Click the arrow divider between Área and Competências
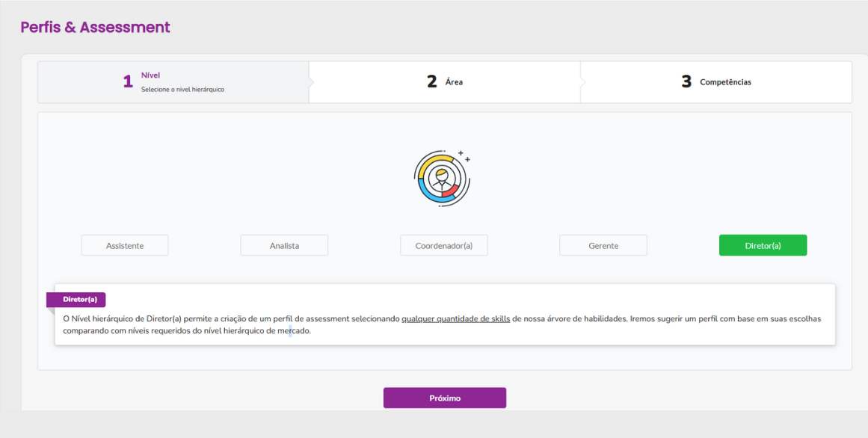Image resolution: width=868 pixels, height=438 pixels. (x=582, y=82)
